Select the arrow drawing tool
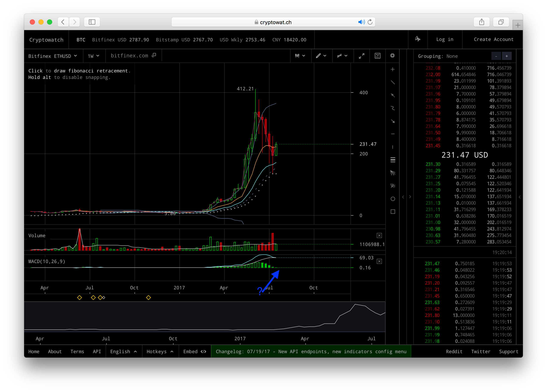The image size is (547, 392). click(x=393, y=121)
